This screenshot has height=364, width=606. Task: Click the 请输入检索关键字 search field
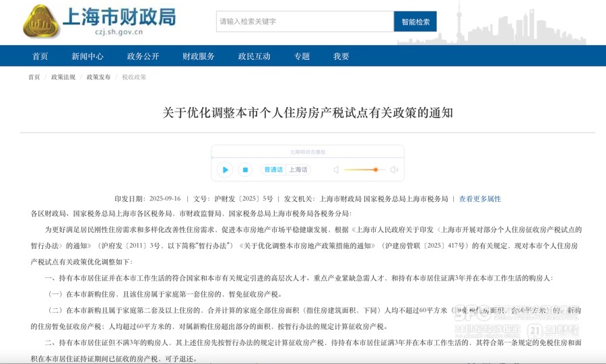tap(305, 22)
